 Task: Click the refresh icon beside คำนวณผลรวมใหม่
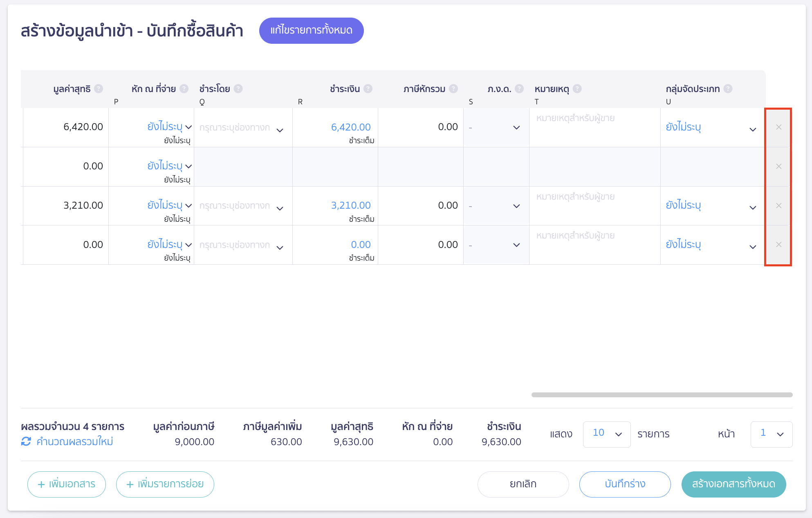[26, 441]
